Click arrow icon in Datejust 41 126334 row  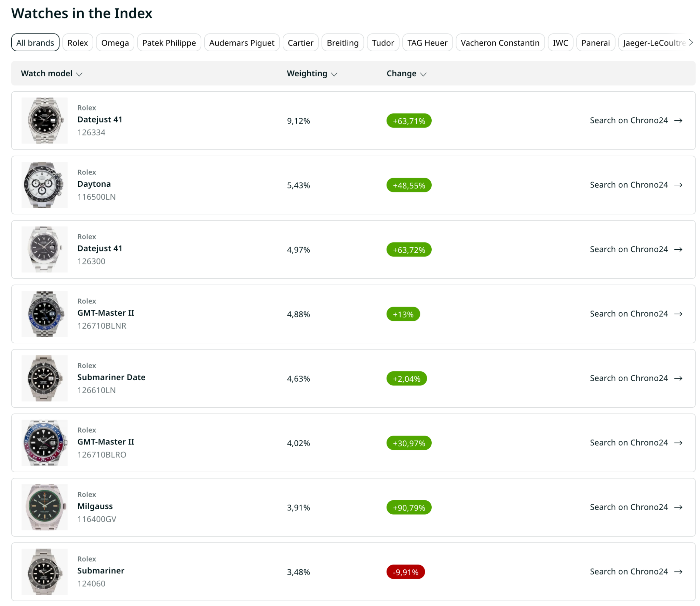coord(678,120)
